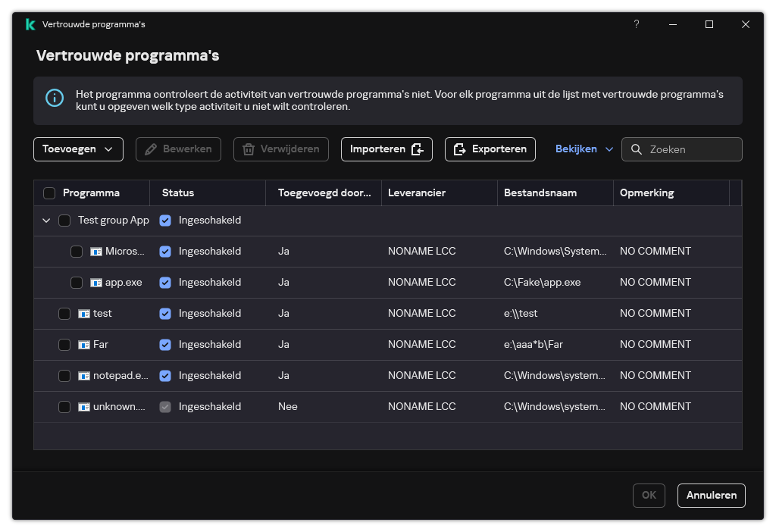Click the Annuleren button
Screen dimensions: 776x532
click(x=712, y=495)
